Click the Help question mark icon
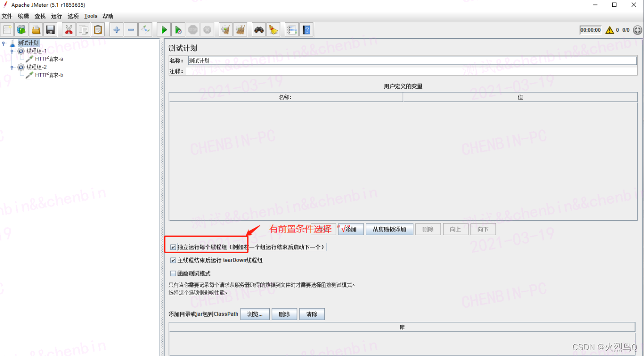Image resolution: width=644 pixels, height=356 pixels. click(306, 30)
